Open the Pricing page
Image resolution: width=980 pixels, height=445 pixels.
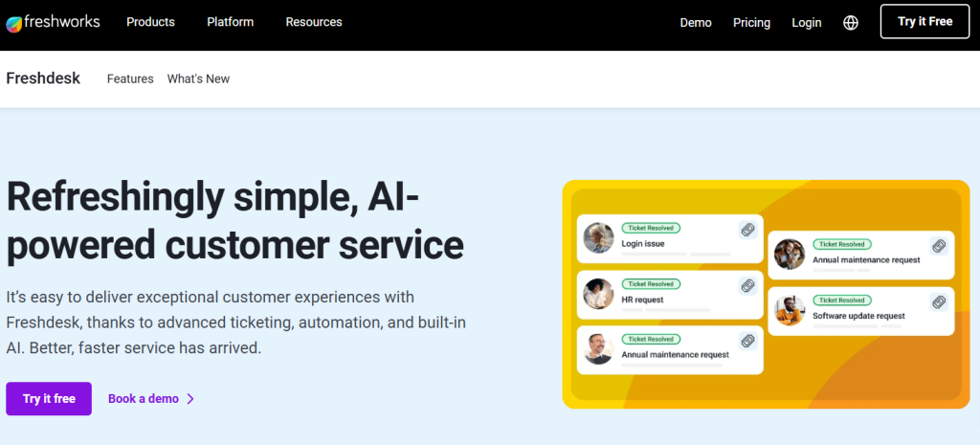click(752, 23)
